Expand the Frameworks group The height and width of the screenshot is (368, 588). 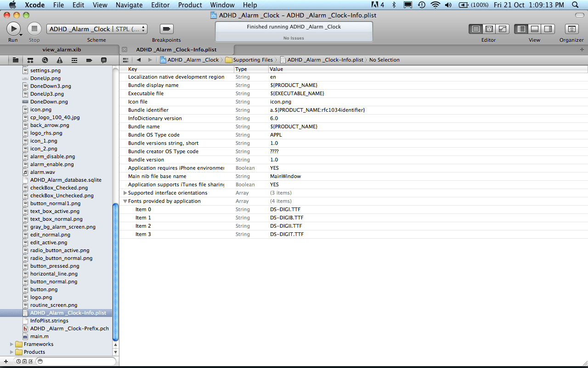click(x=12, y=344)
